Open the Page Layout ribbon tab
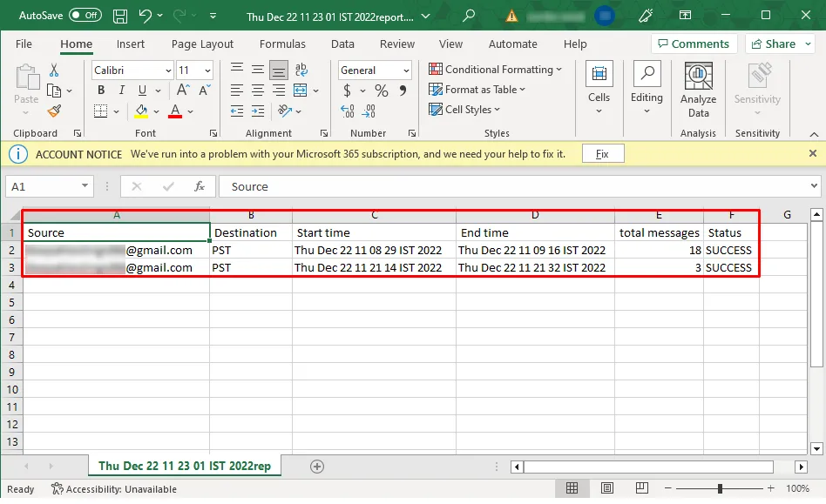The height and width of the screenshot is (504, 826). point(202,44)
